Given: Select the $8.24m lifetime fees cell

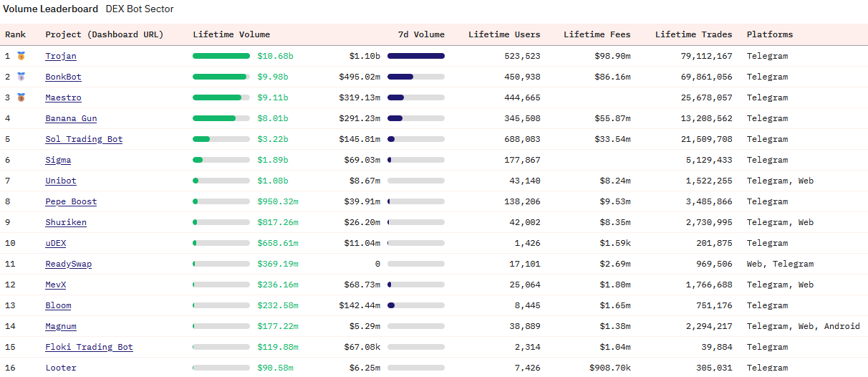Looking at the screenshot, I should tap(615, 181).
